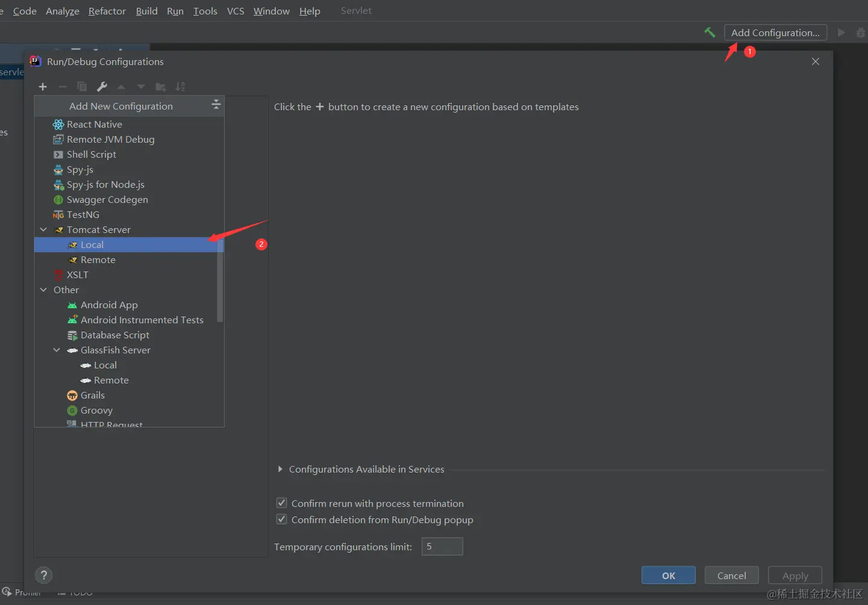Collapse the GlassFish Server tree node
This screenshot has height=605, width=868.
pos(57,350)
